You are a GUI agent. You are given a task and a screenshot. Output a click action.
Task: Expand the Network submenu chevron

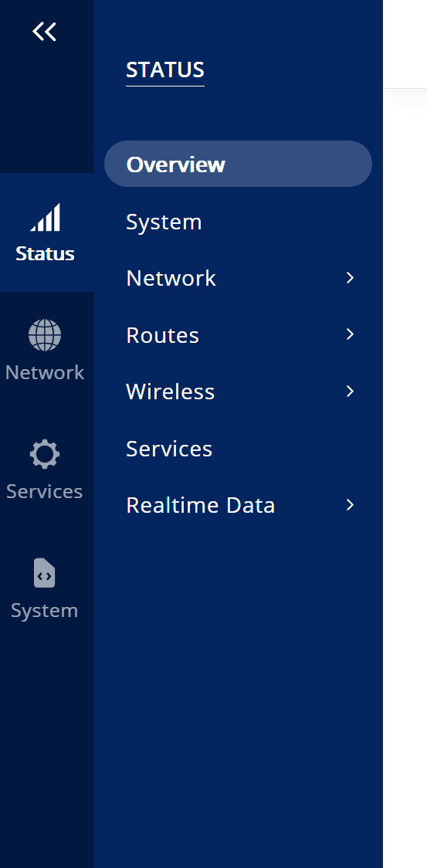coord(350,278)
